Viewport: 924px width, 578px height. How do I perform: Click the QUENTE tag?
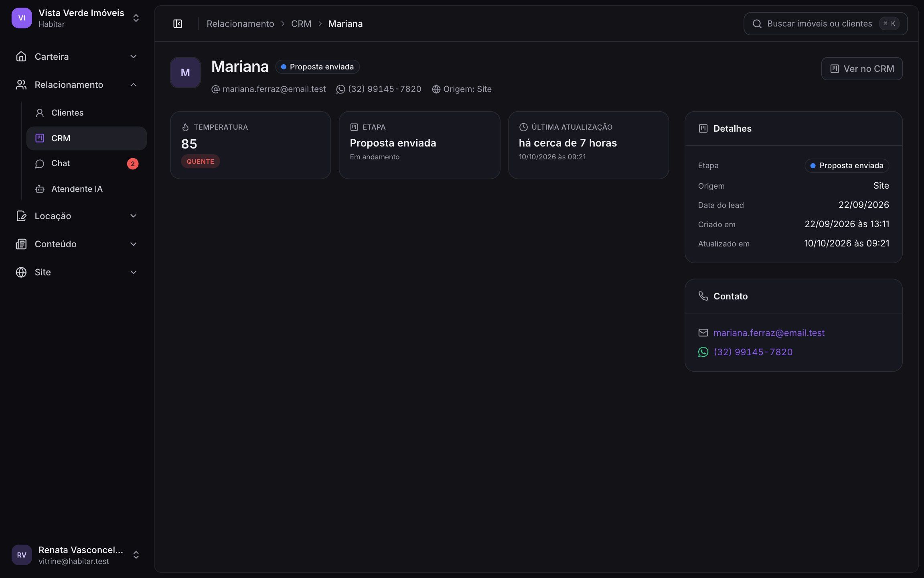coord(200,161)
